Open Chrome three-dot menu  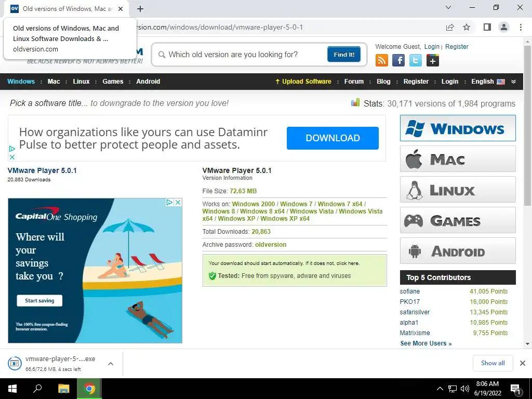(521, 27)
